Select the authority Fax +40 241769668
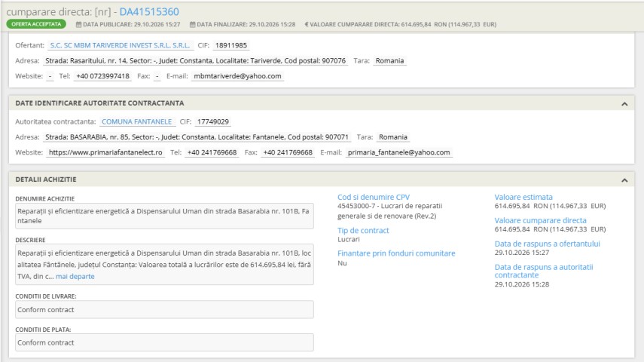 pos(288,152)
